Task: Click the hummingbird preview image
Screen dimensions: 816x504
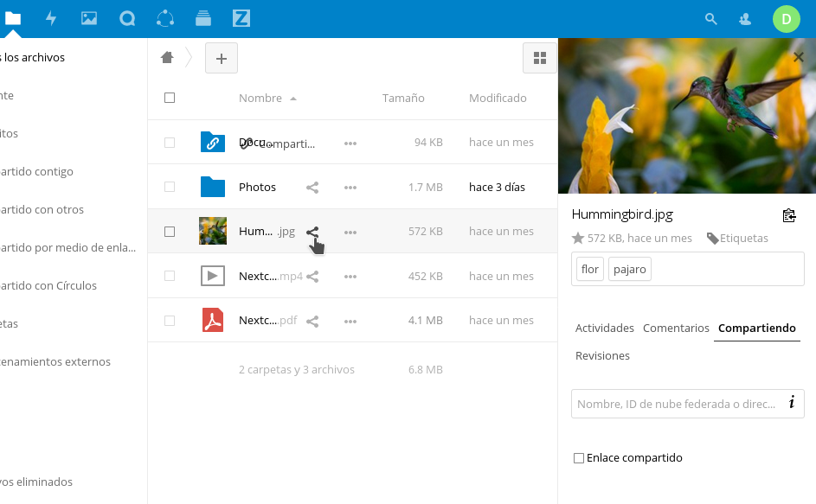Action: click(x=687, y=116)
